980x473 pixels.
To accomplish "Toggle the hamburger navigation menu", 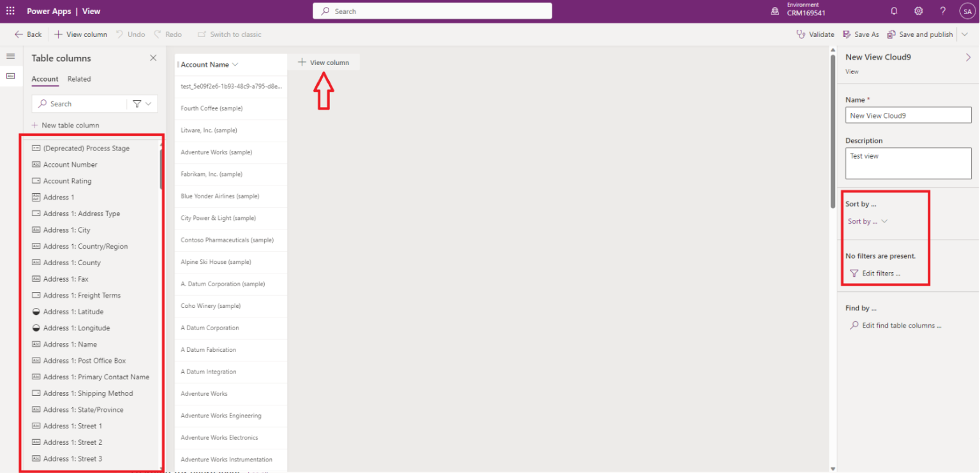I will [10, 56].
